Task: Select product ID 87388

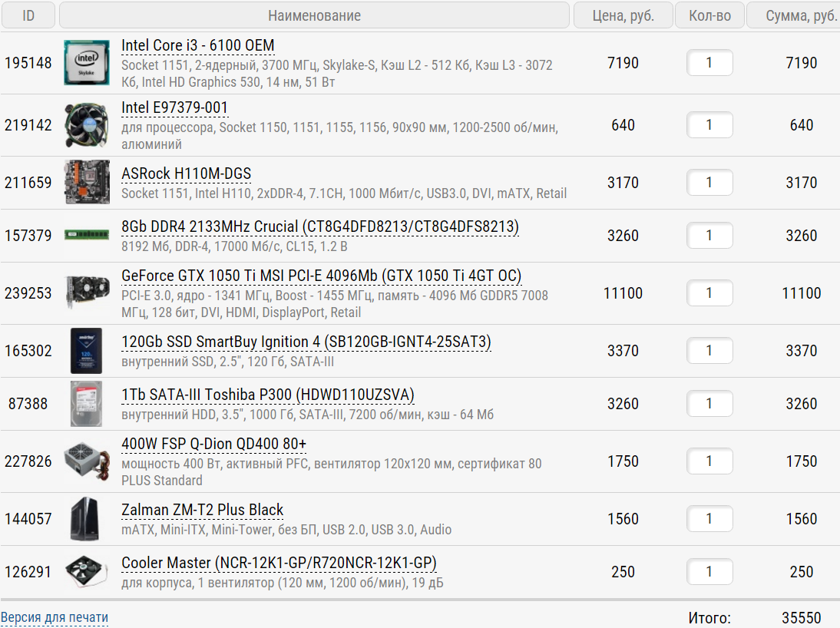Action: [28, 404]
